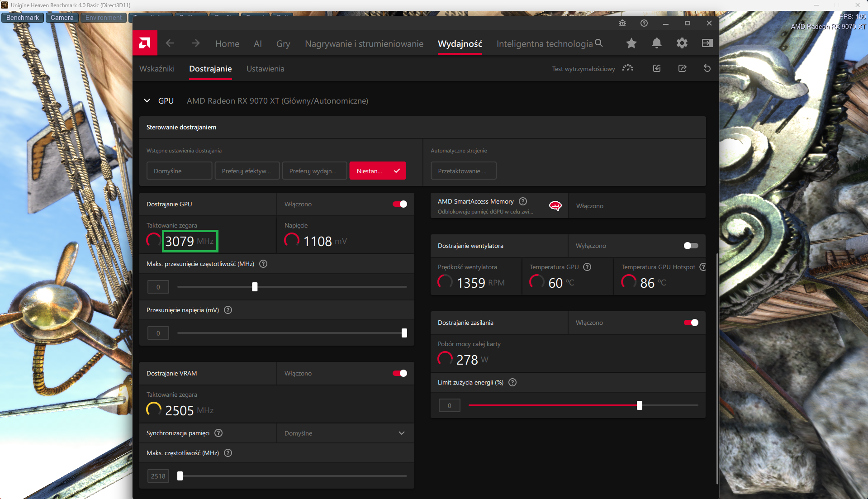Click the export profile icon
This screenshot has height=499, width=868.
click(x=683, y=68)
